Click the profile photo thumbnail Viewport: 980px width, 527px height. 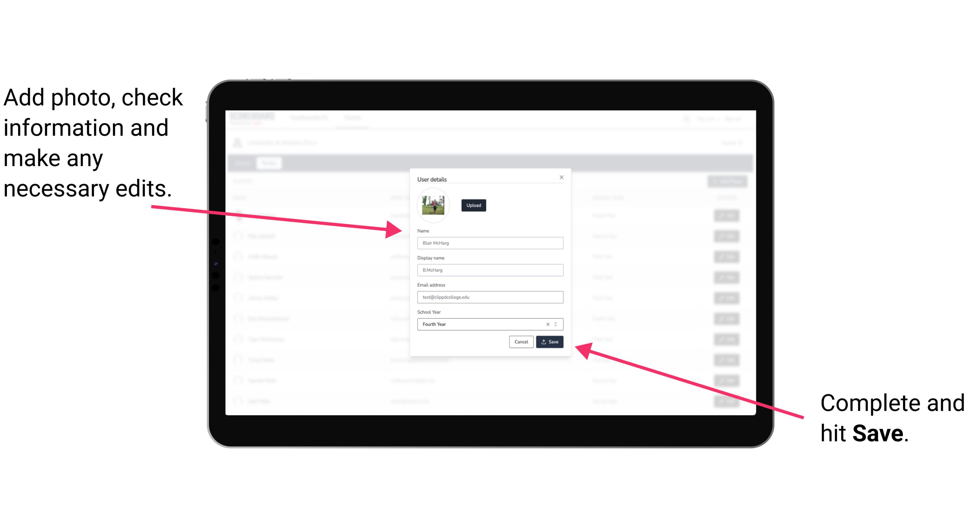(x=433, y=205)
